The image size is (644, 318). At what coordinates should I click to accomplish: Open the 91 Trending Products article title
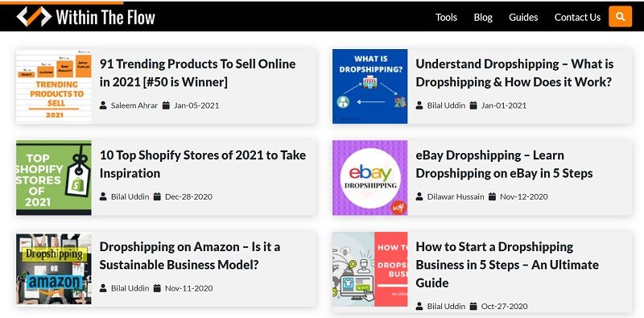click(x=197, y=72)
